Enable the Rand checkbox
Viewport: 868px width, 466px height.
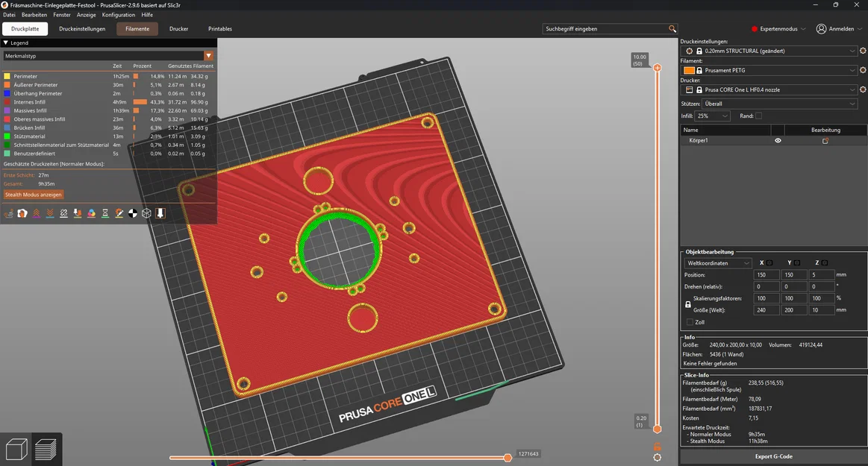[758, 116]
